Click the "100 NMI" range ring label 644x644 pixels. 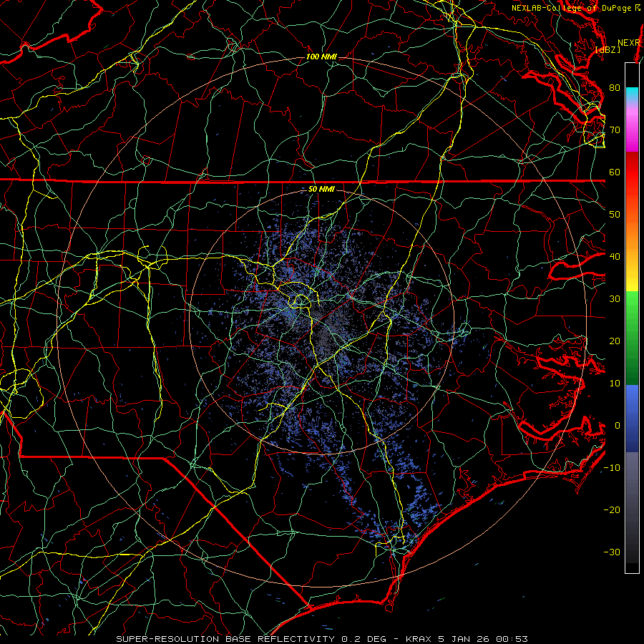click(321, 57)
